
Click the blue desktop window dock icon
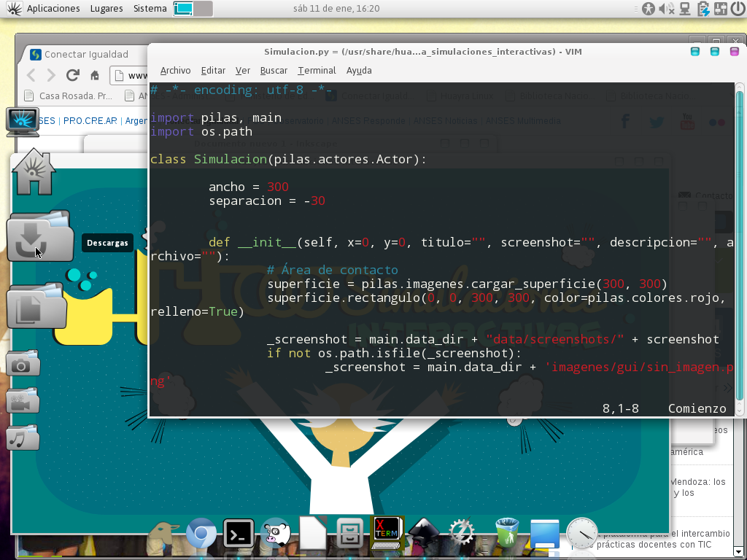tap(544, 534)
